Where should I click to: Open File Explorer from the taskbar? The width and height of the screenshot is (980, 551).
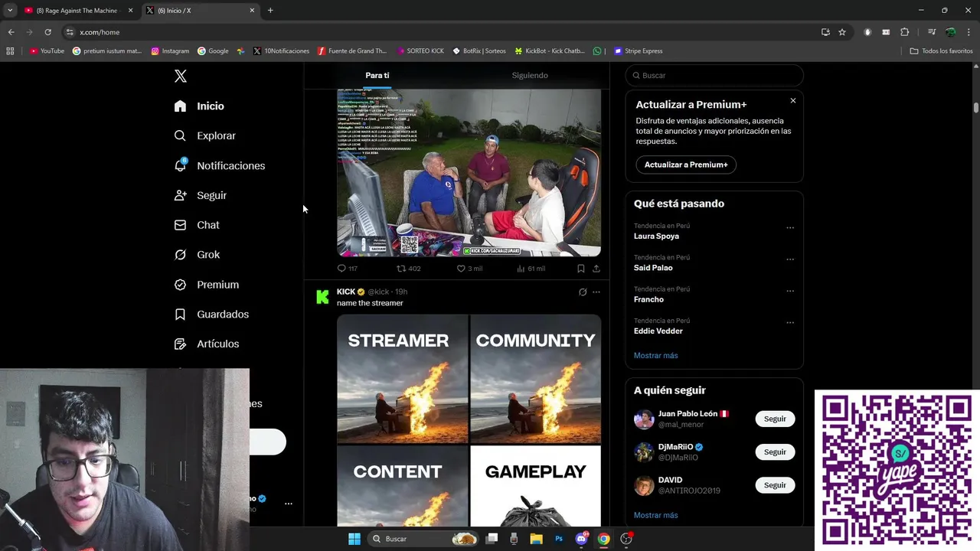[x=537, y=539]
